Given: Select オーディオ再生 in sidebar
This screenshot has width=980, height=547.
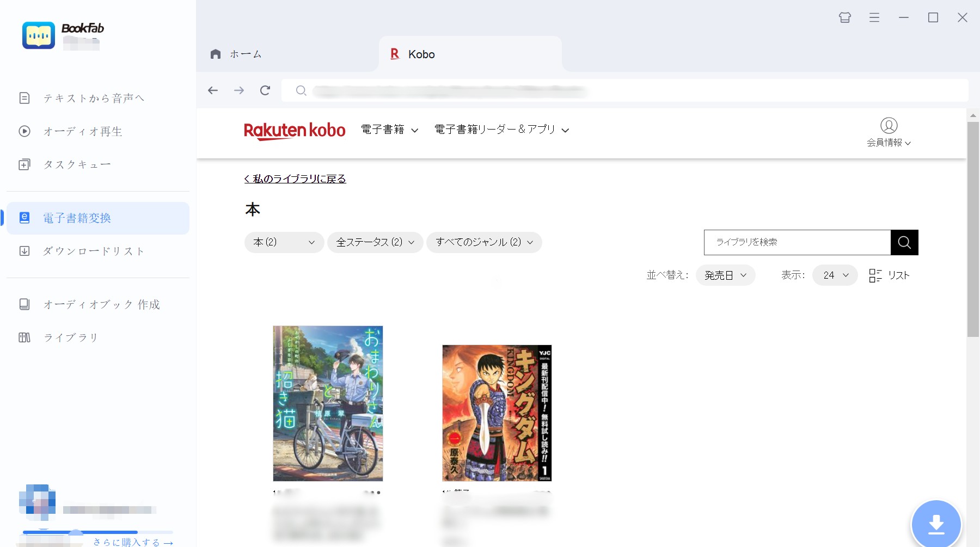Looking at the screenshot, I should 98,131.
